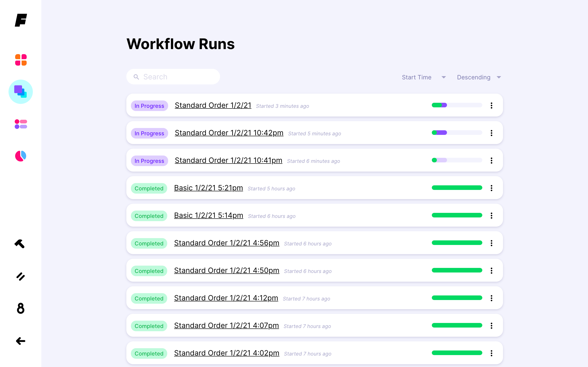Open Basic 1/2/21 5:14pm run link

209,215
